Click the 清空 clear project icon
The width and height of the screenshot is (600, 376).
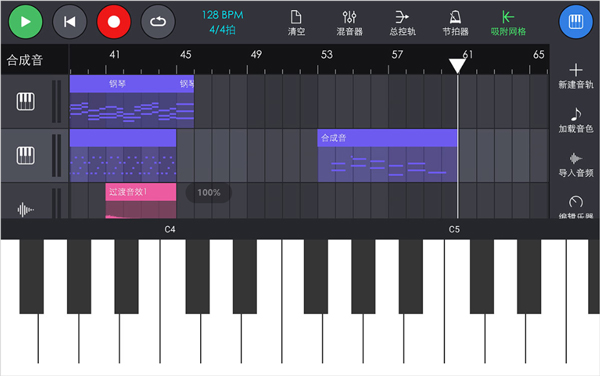pos(296,23)
